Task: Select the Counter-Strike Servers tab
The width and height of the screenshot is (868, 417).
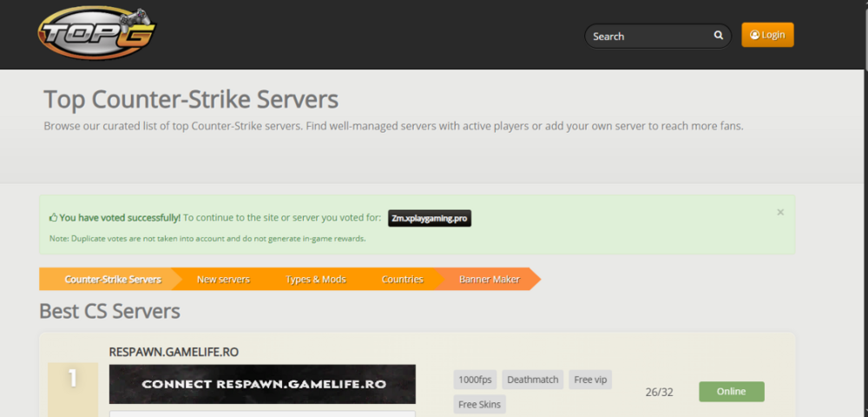Action: tap(113, 279)
